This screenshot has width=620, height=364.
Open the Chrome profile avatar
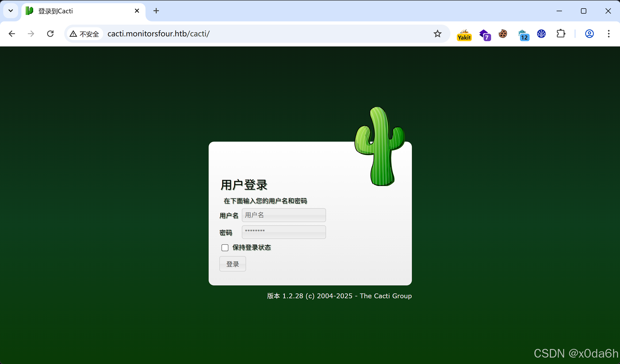pyautogui.click(x=590, y=34)
